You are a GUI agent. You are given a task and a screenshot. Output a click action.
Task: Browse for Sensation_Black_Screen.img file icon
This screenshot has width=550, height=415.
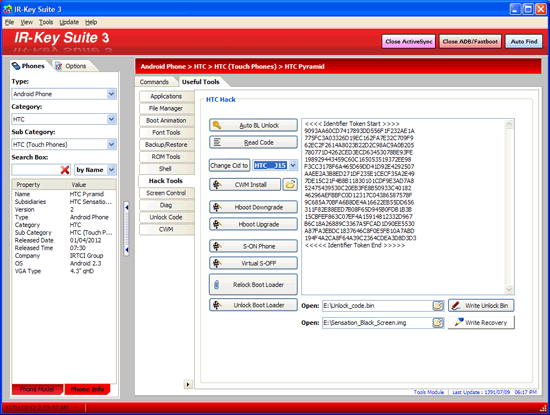(x=438, y=322)
